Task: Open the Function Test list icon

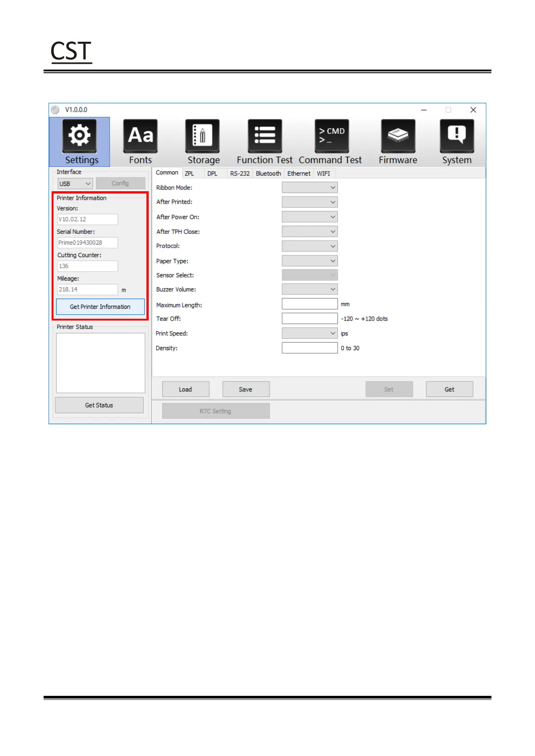Action: coord(265,136)
